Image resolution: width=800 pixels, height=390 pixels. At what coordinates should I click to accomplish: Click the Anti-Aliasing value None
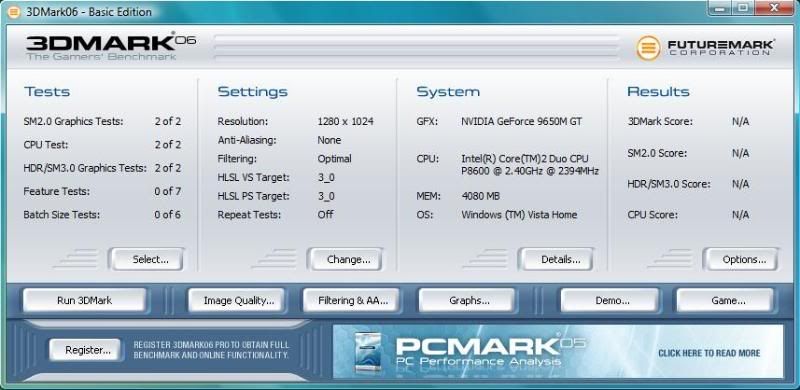point(329,140)
